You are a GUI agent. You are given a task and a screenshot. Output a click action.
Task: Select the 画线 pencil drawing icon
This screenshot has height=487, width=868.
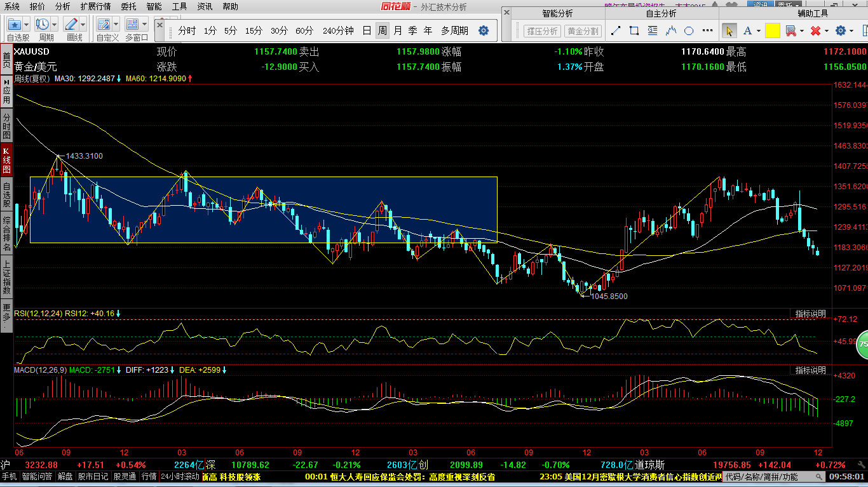click(71, 25)
